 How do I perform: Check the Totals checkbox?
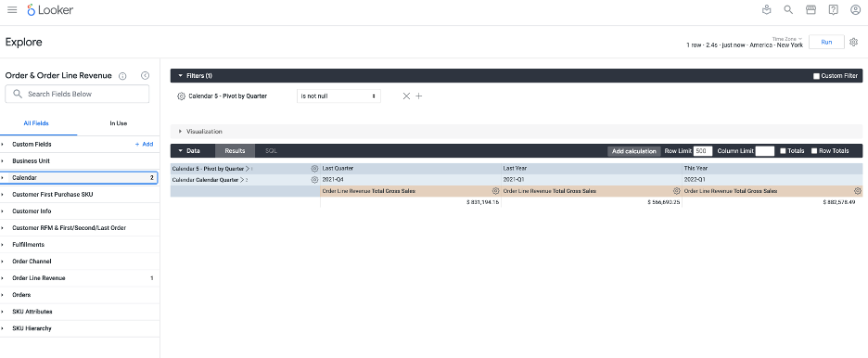783,150
